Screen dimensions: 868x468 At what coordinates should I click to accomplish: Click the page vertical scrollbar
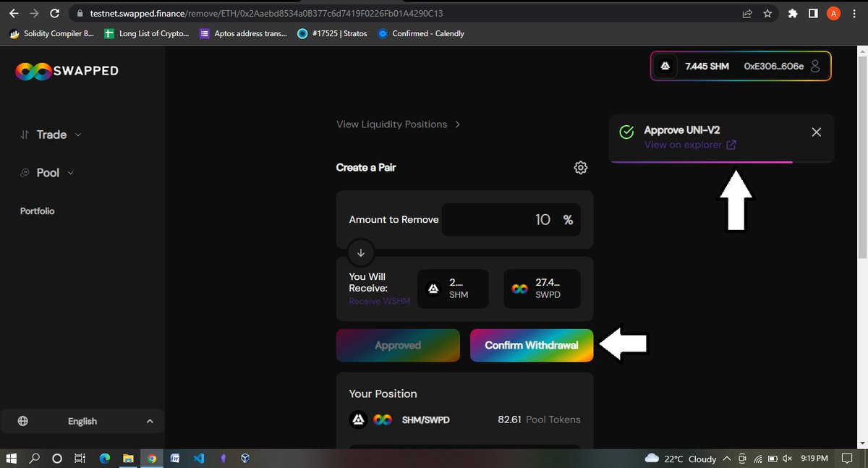click(862, 156)
